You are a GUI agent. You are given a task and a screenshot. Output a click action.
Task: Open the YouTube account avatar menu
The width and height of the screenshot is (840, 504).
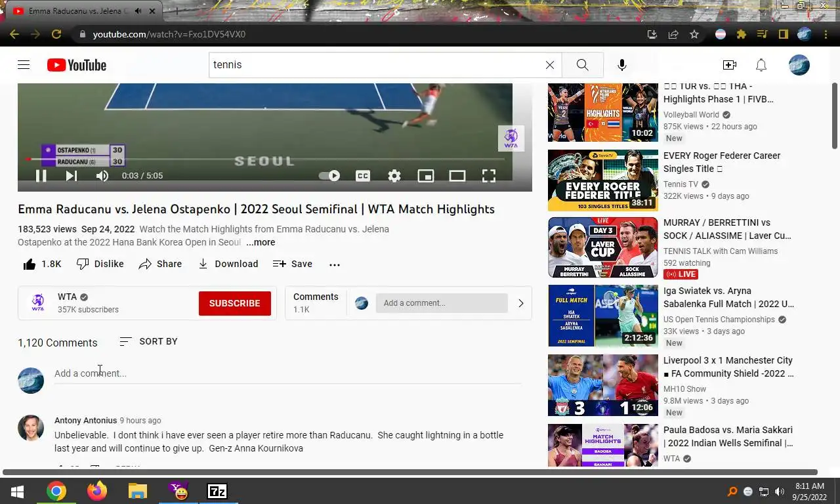(799, 65)
